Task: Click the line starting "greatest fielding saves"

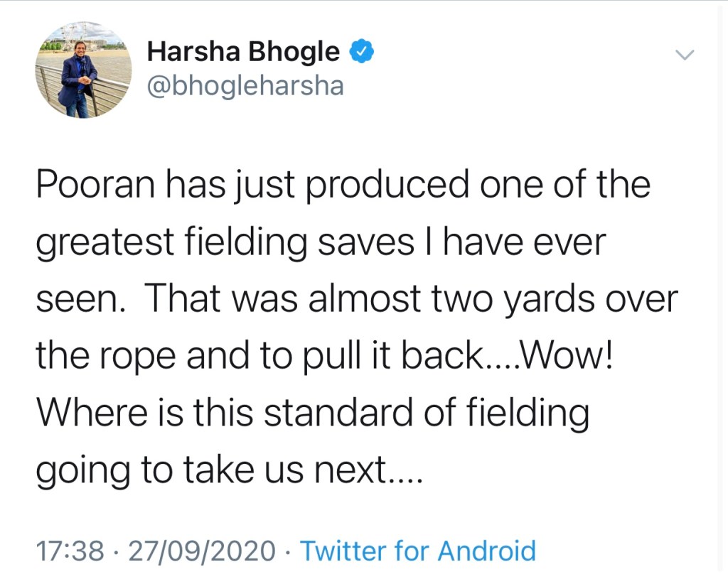Action: tap(320, 242)
